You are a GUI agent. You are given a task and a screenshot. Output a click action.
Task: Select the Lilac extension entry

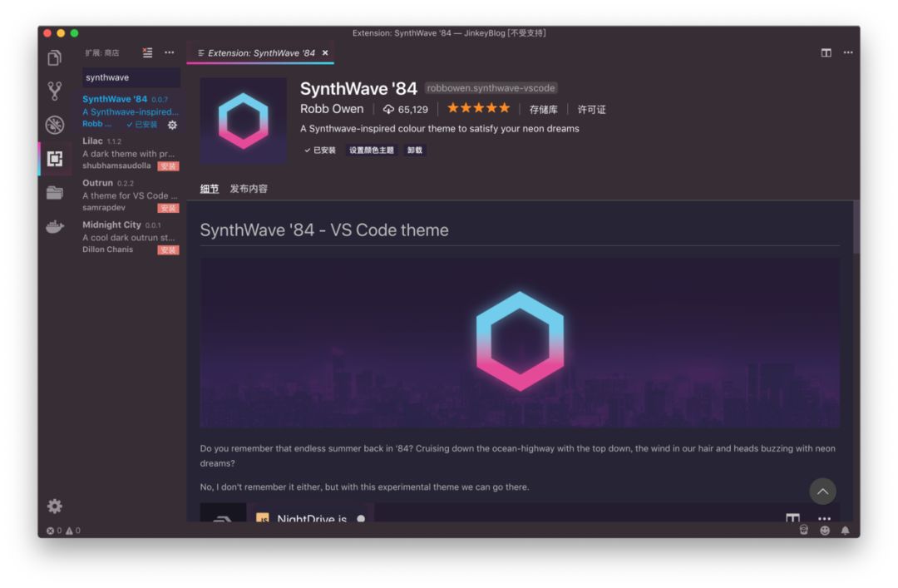coord(131,153)
